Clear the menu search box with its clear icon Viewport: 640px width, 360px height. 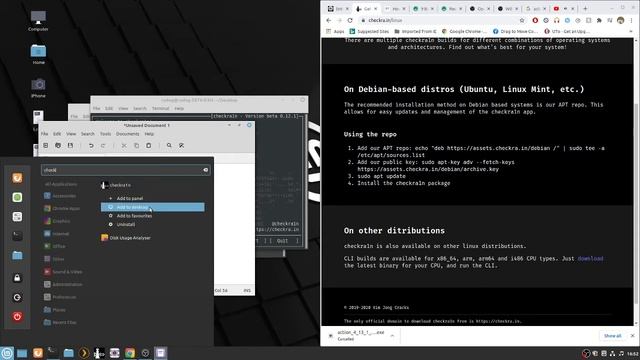(x=205, y=170)
